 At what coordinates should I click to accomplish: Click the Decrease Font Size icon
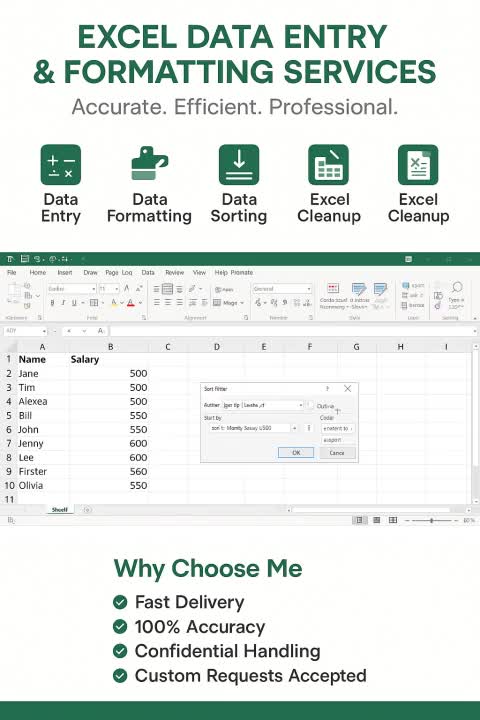139,288
